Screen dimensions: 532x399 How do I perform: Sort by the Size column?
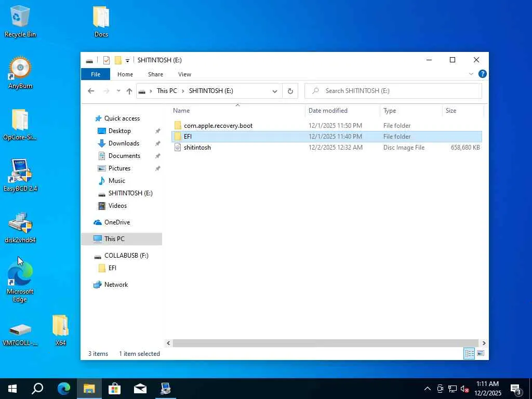pyautogui.click(x=463, y=111)
